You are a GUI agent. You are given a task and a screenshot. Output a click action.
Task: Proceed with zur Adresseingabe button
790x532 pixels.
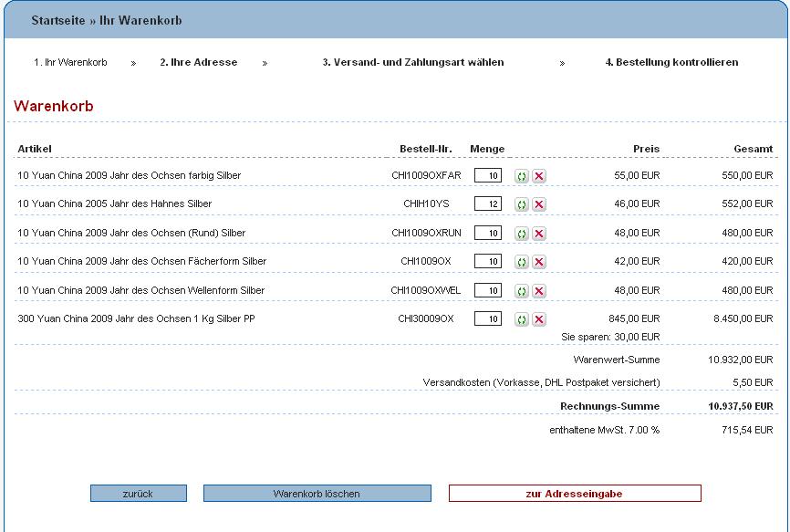(575, 494)
